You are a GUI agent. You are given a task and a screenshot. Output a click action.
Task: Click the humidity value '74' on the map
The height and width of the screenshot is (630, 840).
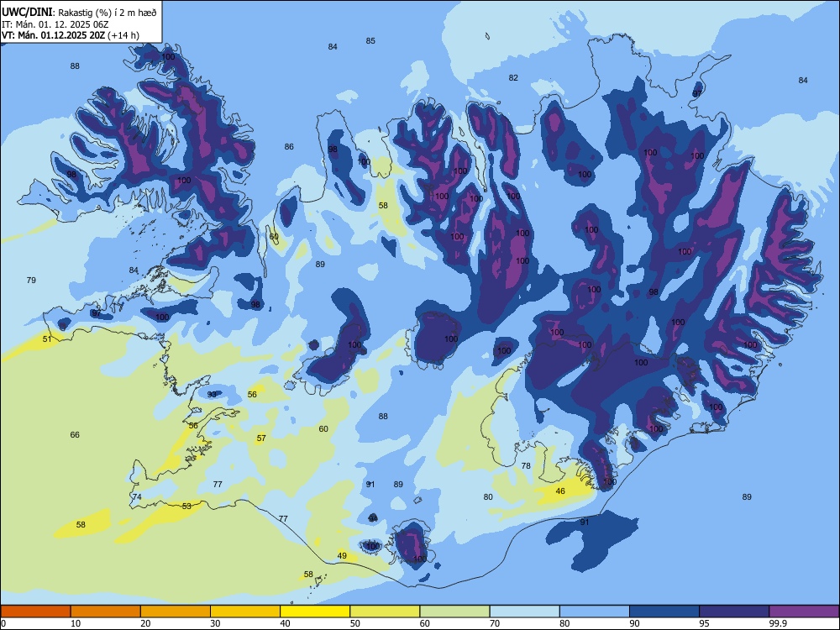point(137,496)
